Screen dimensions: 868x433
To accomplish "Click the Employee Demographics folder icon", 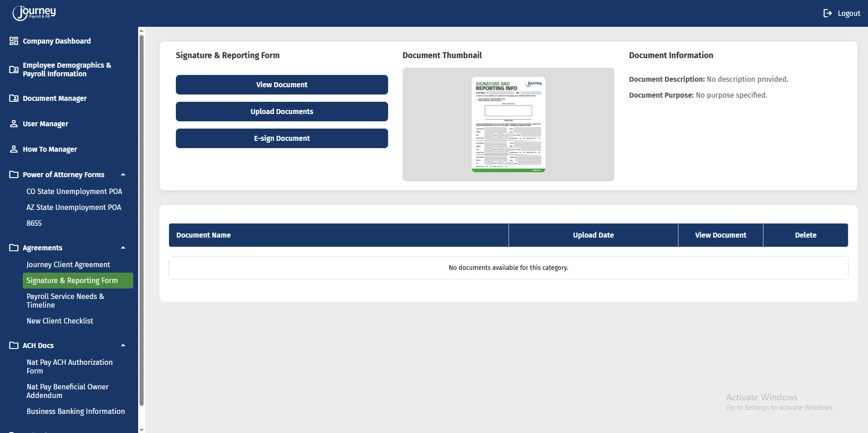I will coord(14,70).
